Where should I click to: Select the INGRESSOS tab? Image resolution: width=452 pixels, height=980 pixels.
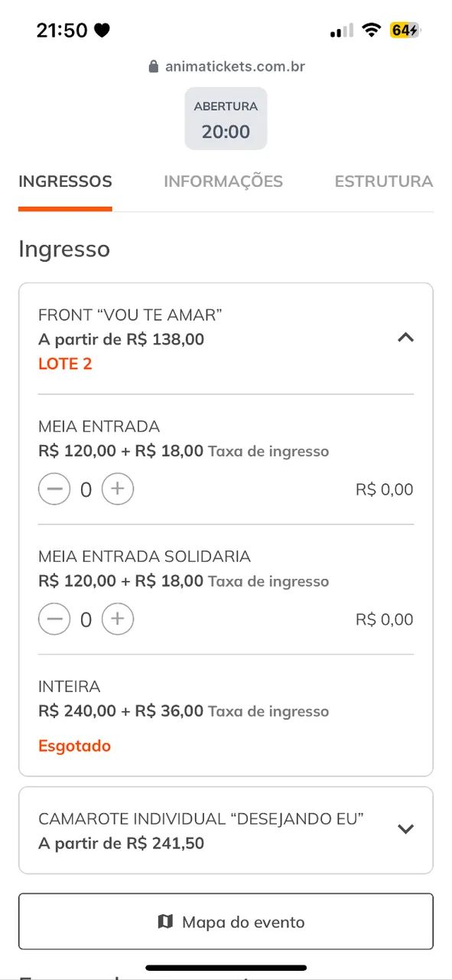click(x=65, y=181)
